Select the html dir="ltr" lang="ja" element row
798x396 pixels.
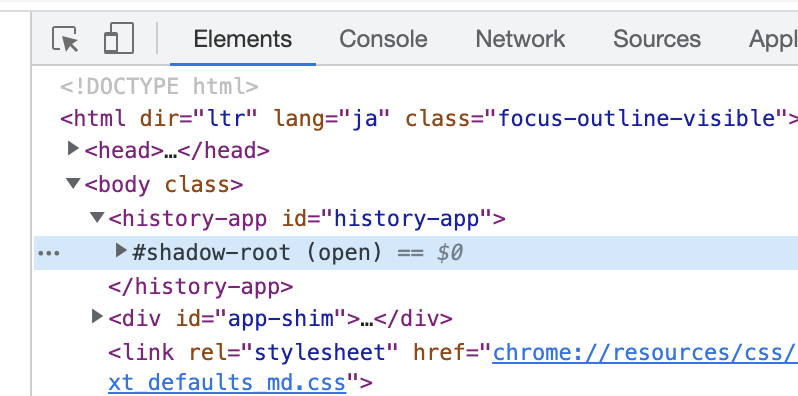coord(429,118)
